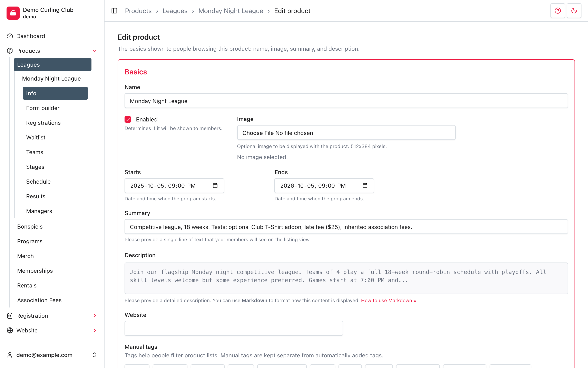Open Results page
588x368 pixels.
point(36,196)
